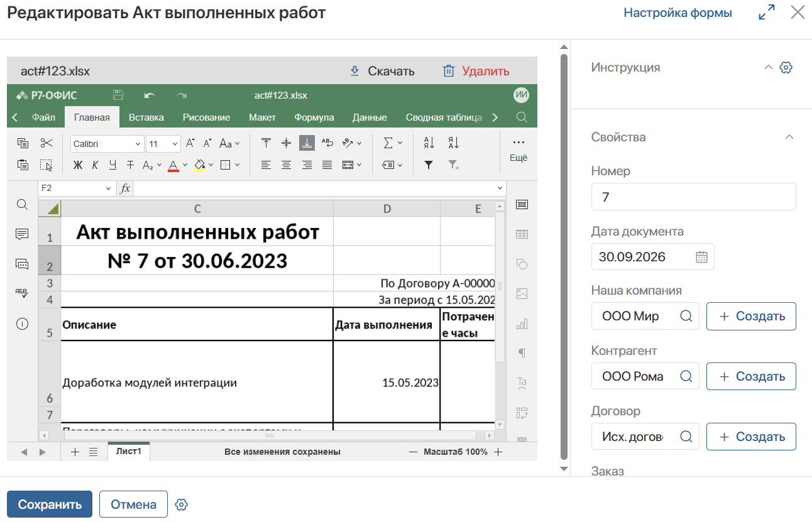Open spell check in the left sidebar
Image resolution: width=812 pixels, height=522 pixels.
(x=22, y=293)
